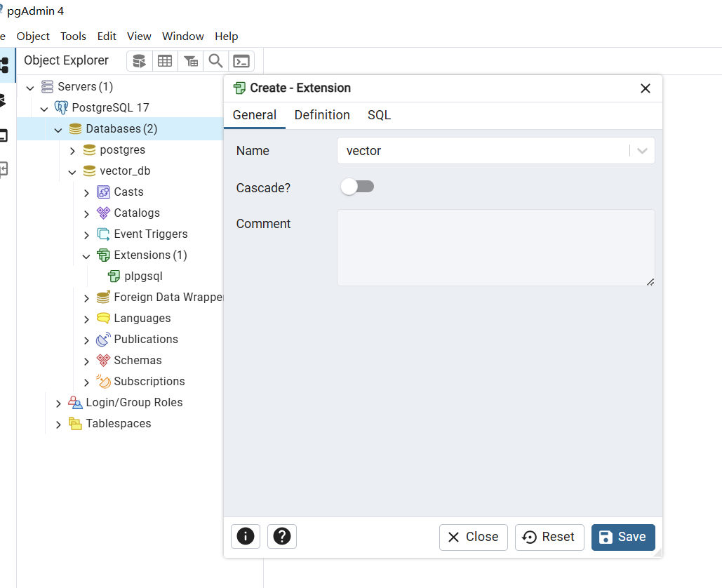Collapse the PostgreSQL 17 server node

point(44,109)
